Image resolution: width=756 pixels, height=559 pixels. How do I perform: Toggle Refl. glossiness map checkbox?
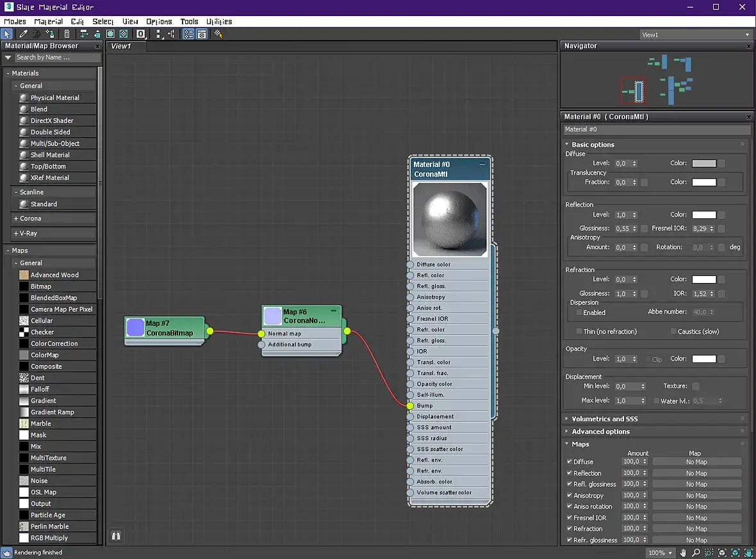click(x=570, y=484)
